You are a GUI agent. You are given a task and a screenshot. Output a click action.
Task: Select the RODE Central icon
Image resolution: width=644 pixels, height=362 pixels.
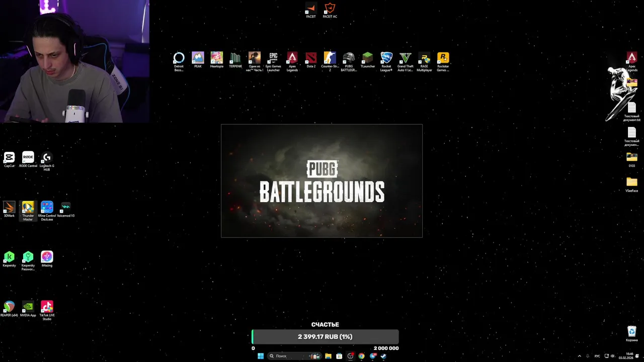(28, 160)
